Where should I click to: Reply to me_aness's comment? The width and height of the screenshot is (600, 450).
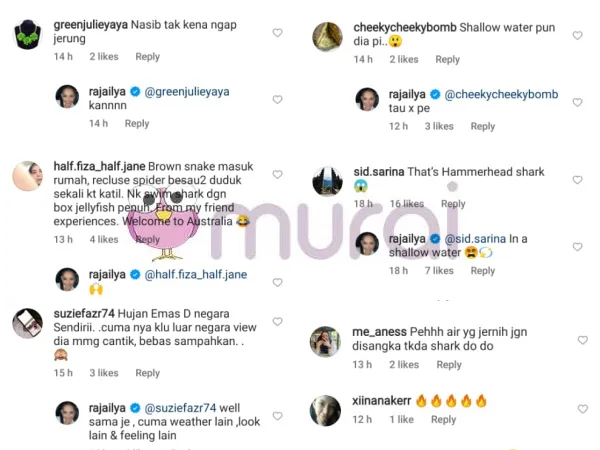449,365
